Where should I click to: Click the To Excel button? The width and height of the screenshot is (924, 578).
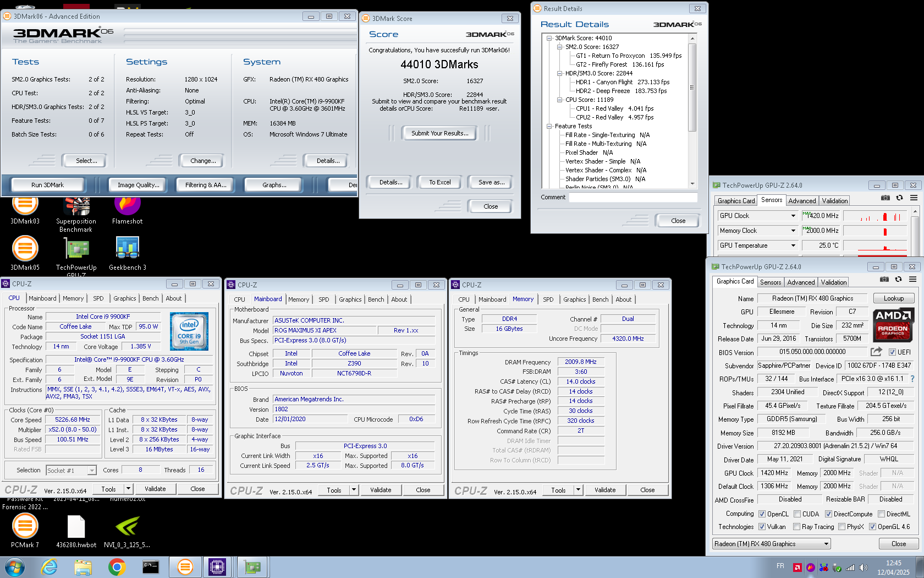440,182
